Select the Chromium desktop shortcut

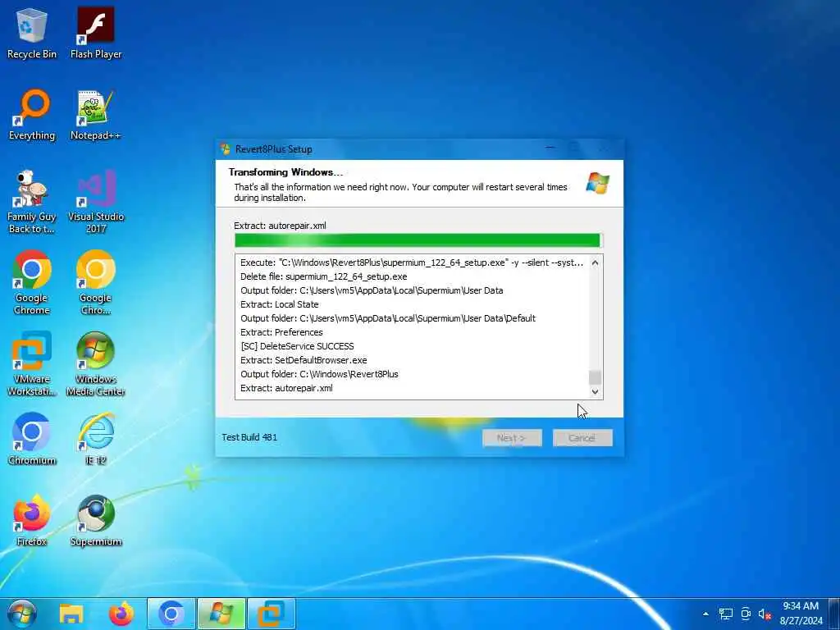[32, 440]
